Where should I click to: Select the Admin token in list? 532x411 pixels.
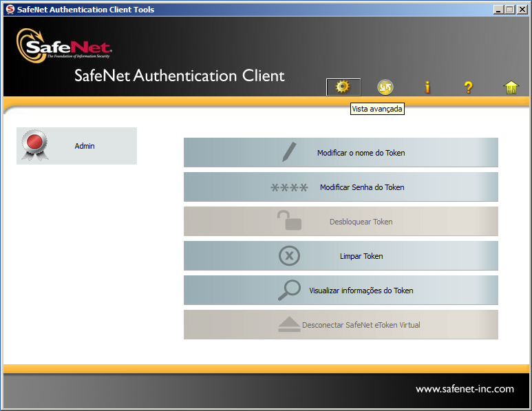click(76, 146)
